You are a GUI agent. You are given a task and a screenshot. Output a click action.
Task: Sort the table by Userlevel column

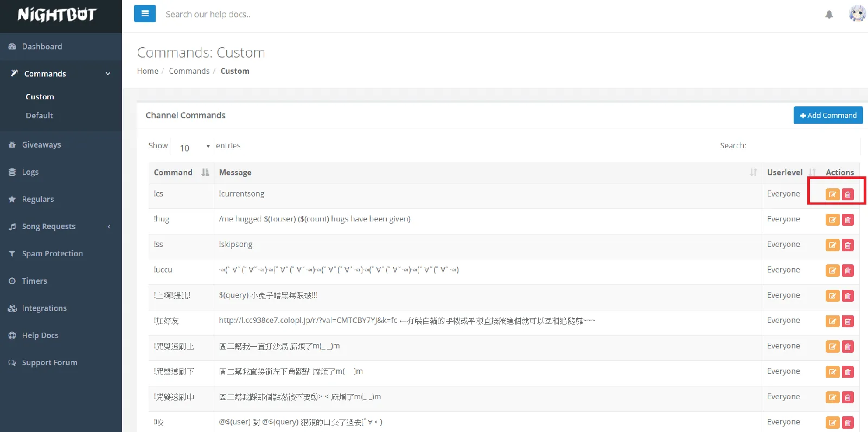tap(790, 173)
